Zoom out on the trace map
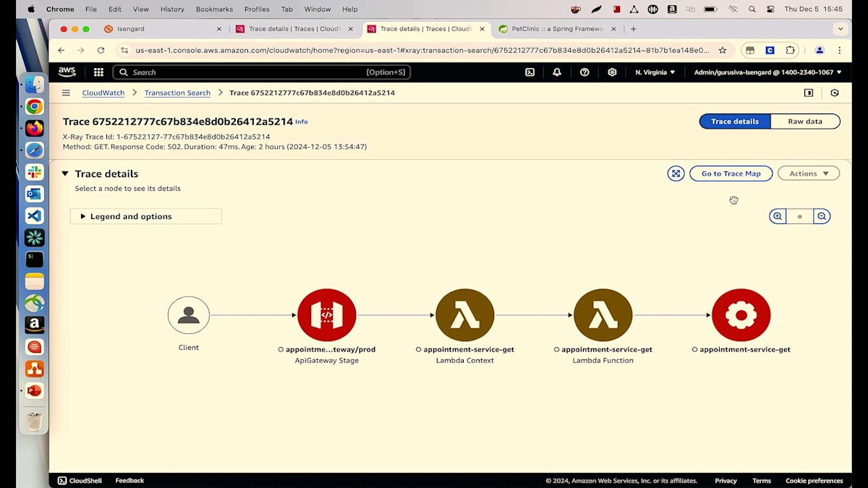The image size is (868, 488). 822,216
